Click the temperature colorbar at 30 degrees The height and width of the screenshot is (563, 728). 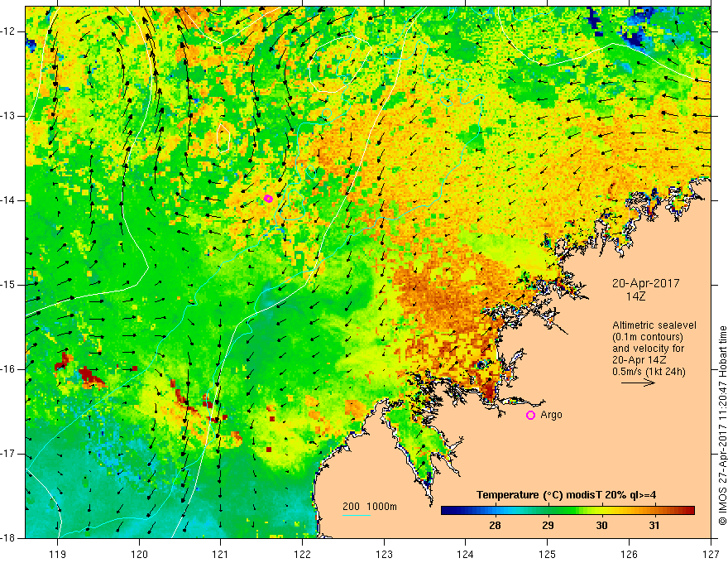(x=601, y=511)
